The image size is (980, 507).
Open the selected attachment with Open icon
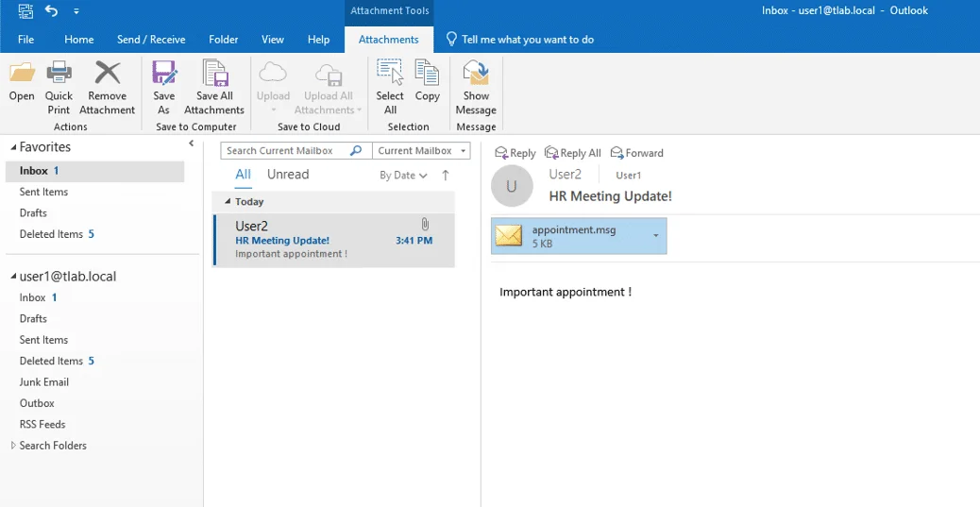coord(22,73)
